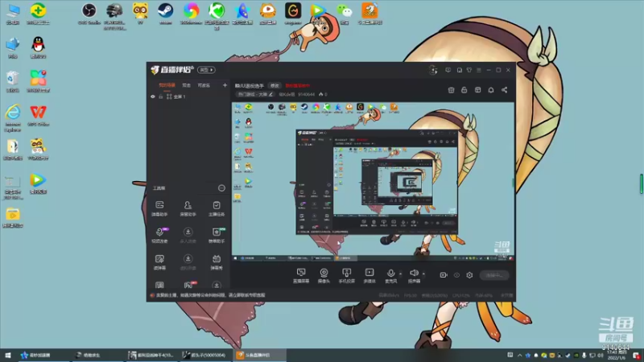Open the toolbox tool with purple badge

click(159, 235)
